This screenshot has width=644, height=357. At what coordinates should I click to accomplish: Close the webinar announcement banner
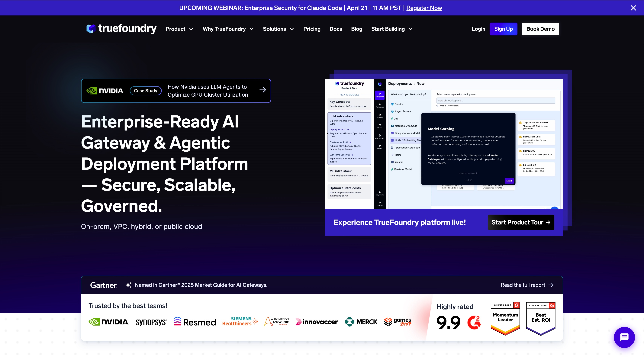tap(633, 8)
